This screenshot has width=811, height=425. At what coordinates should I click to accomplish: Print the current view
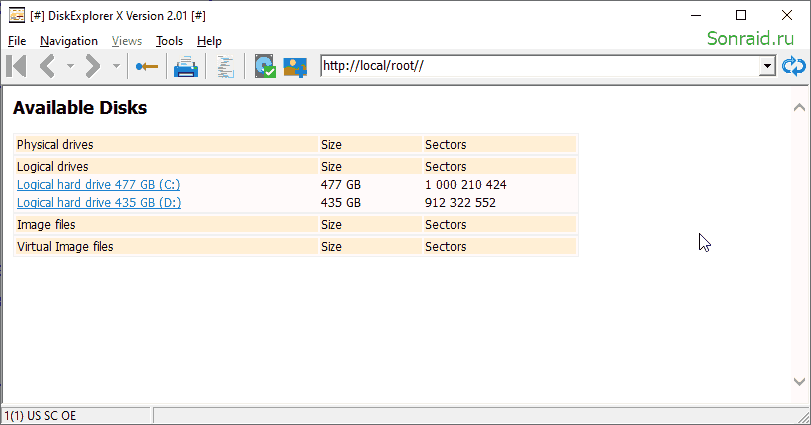coord(186,67)
